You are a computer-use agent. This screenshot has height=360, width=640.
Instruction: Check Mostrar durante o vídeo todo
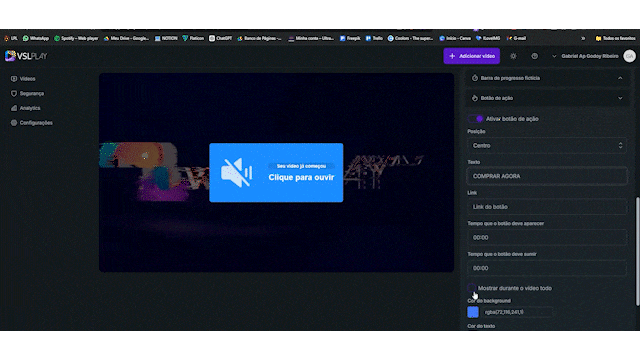click(x=471, y=288)
